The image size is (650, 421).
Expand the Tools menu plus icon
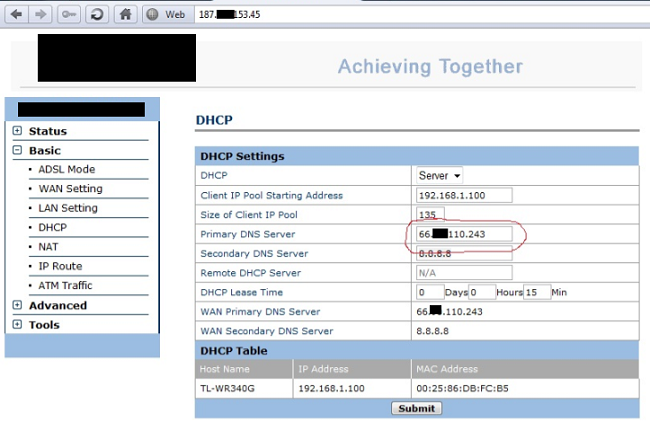pos(17,324)
